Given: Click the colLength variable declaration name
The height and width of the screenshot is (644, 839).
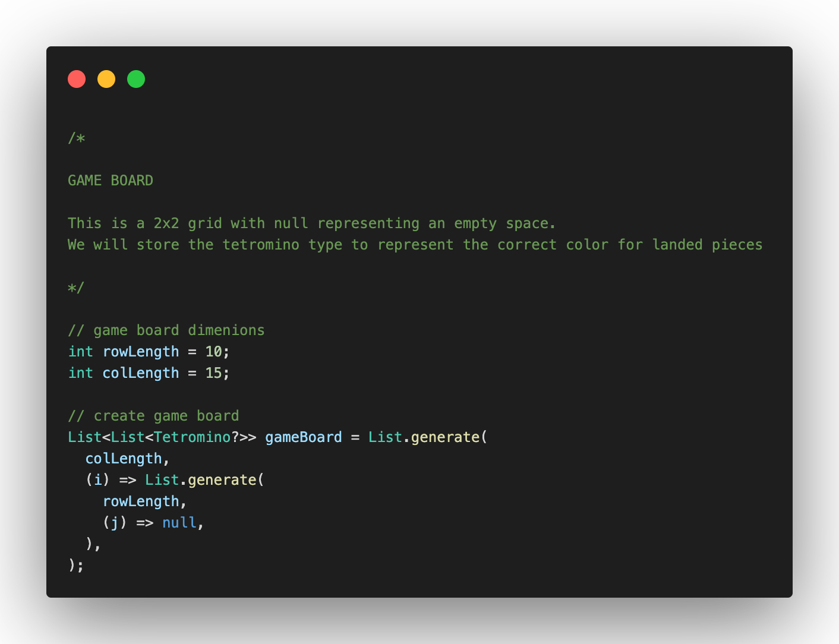Looking at the screenshot, I should [141, 373].
